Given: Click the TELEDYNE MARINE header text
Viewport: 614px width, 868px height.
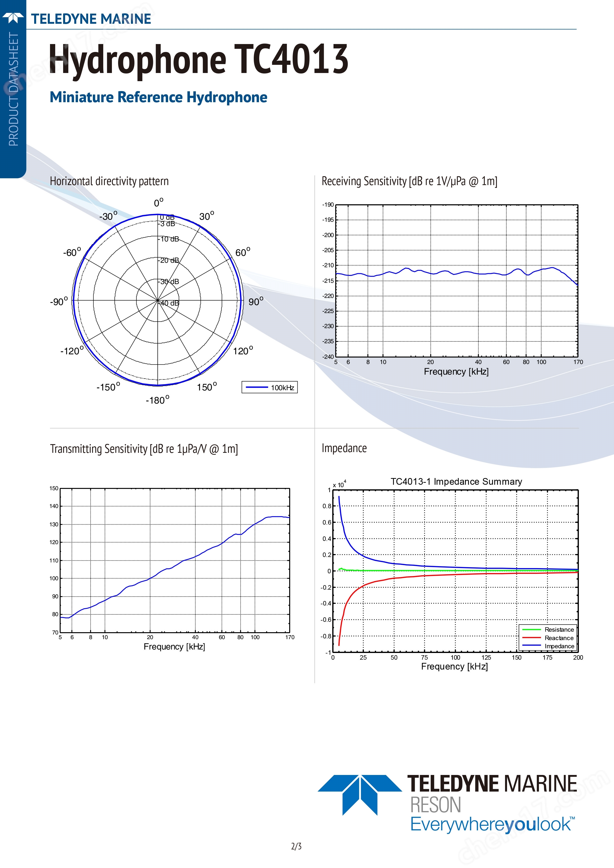Looking at the screenshot, I should (x=91, y=19).
